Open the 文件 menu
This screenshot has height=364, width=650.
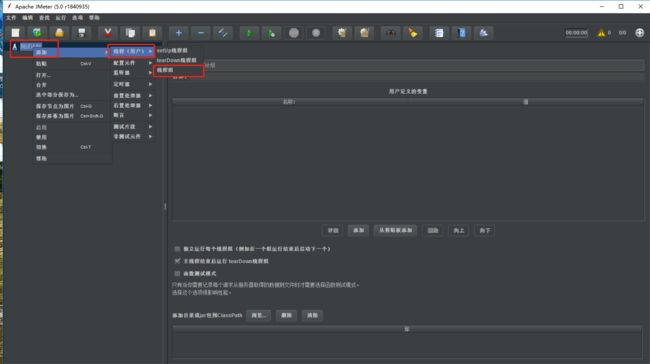coord(11,18)
